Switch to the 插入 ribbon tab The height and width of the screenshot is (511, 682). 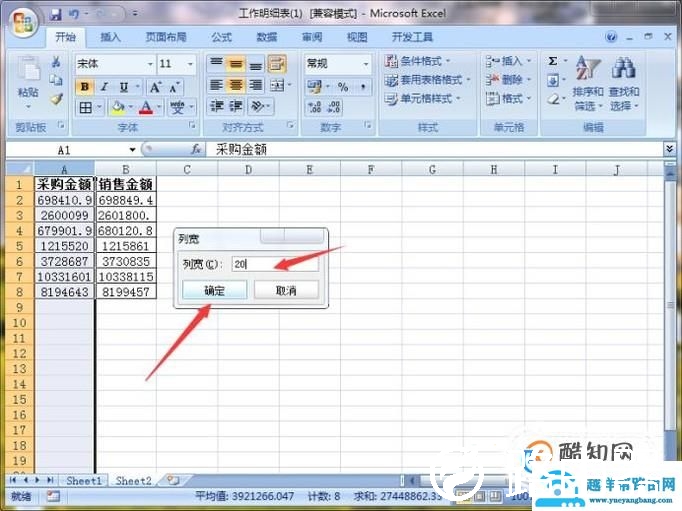coord(110,37)
